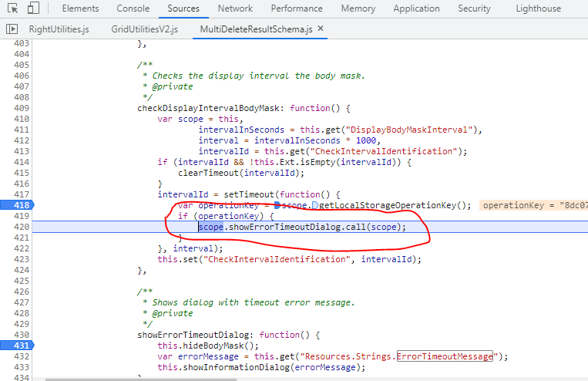
Task: Toggle the breakpoint on line 431
Action: pyautogui.click(x=17, y=346)
